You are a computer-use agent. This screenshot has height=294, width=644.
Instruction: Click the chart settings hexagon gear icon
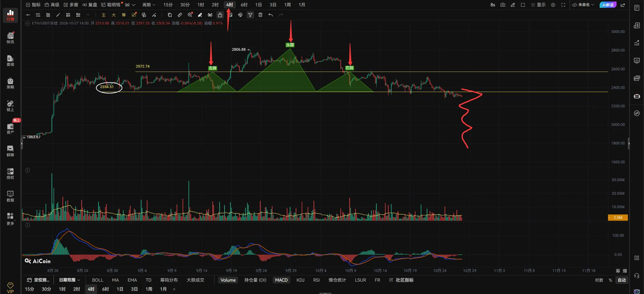[x=553, y=5]
